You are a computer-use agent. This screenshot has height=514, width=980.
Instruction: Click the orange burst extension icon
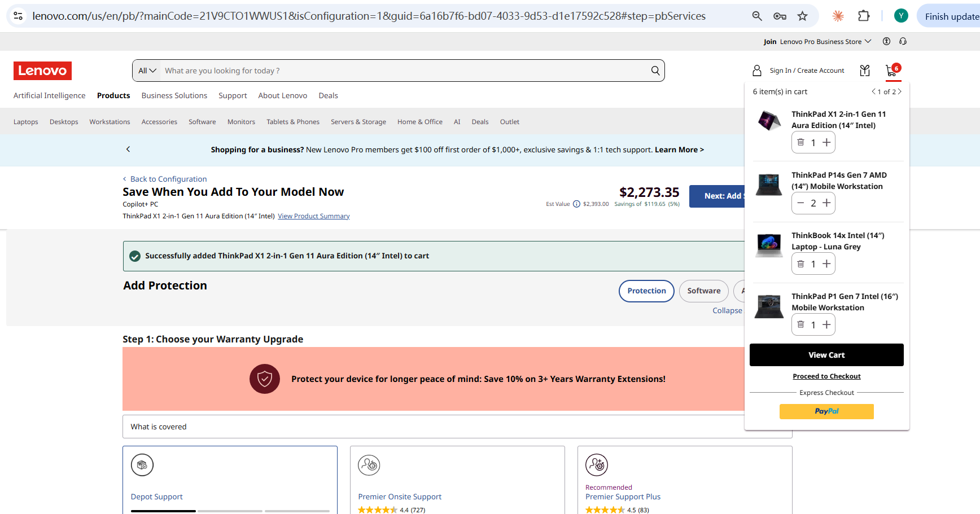tap(838, 16)
